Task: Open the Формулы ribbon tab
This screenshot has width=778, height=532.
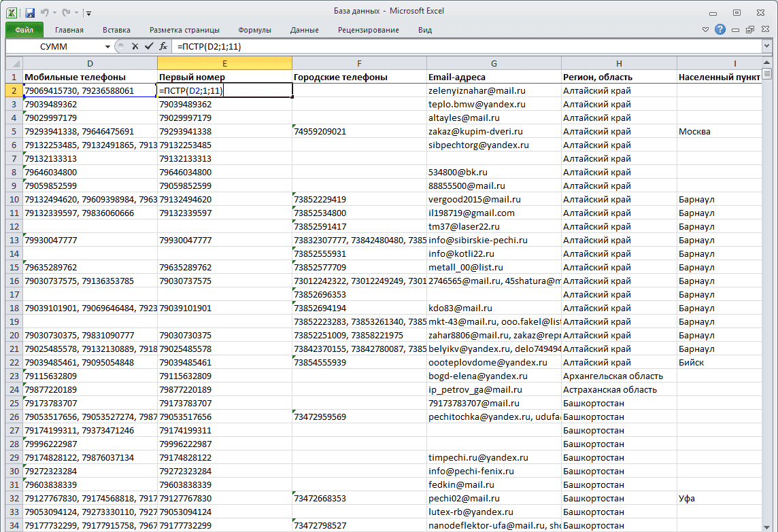Action: [254, 30]
